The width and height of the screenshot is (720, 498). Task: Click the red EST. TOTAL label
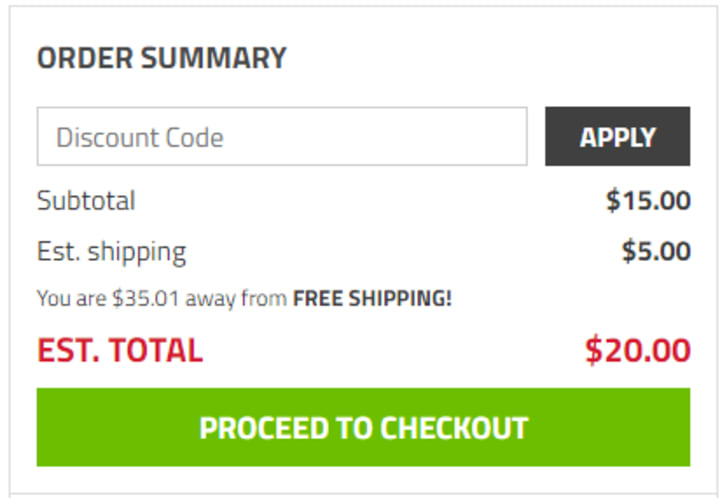pos(120,350)
